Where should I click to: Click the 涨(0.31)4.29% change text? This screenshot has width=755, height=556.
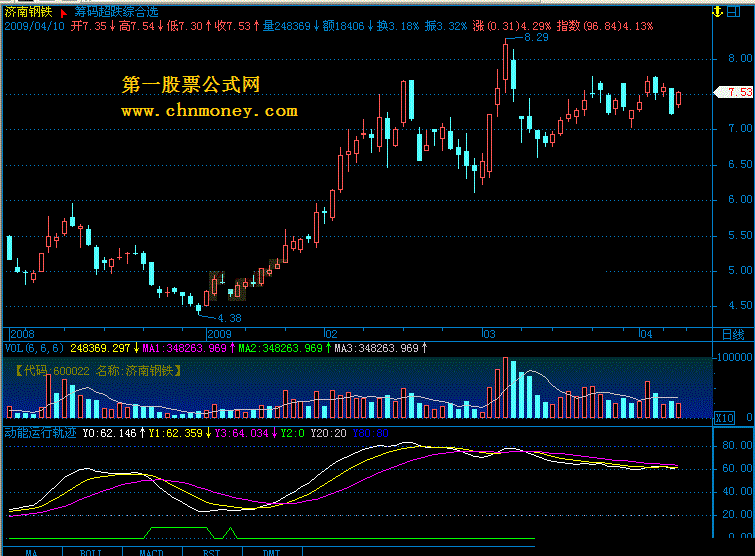click(x=512, y=26)
